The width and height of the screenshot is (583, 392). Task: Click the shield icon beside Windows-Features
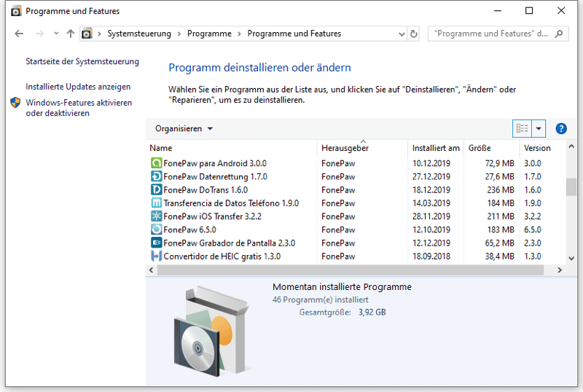[x=15, y=103]
